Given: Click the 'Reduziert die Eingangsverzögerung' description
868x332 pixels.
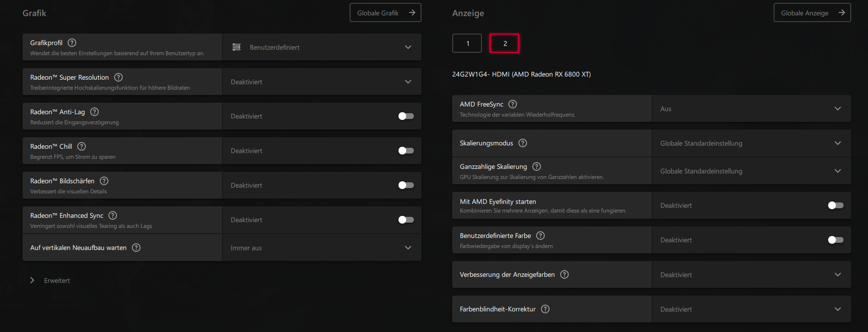Looking at the screenshot, I should pyautogui.click(x=74, y=122).
